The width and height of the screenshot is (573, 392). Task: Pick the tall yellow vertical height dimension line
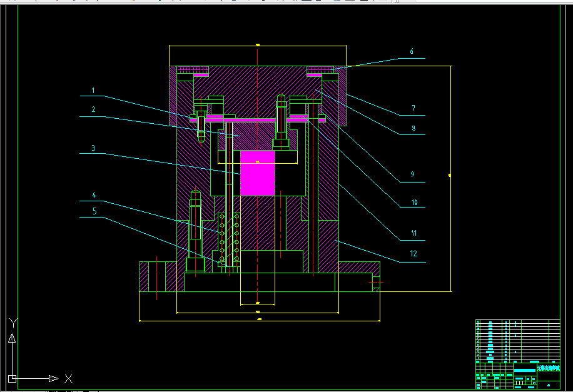[450, 179]
